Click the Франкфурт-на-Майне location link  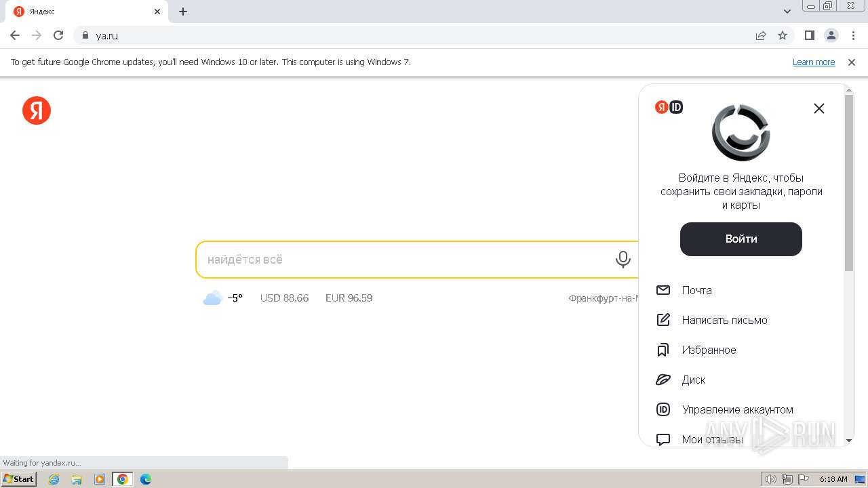pyautogui.click(x=604, y=298)
